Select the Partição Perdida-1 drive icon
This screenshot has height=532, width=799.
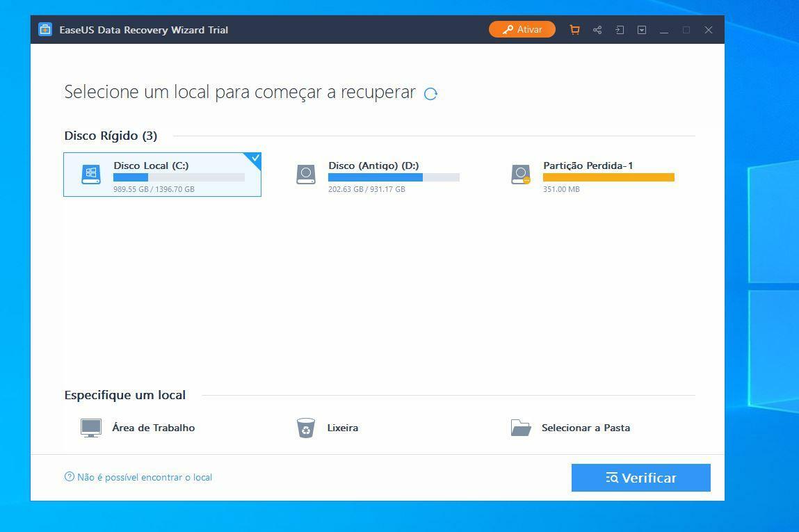[521, 175]
